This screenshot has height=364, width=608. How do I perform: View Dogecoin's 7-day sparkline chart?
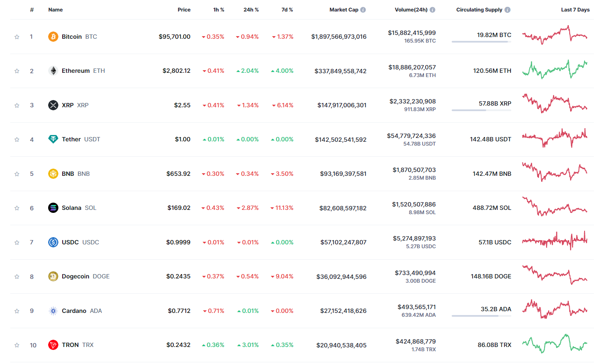(x=555, y=275)
